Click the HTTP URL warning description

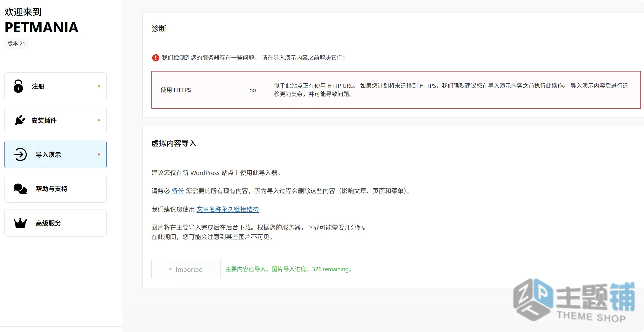pyautogui.click(x=451, y=90)
